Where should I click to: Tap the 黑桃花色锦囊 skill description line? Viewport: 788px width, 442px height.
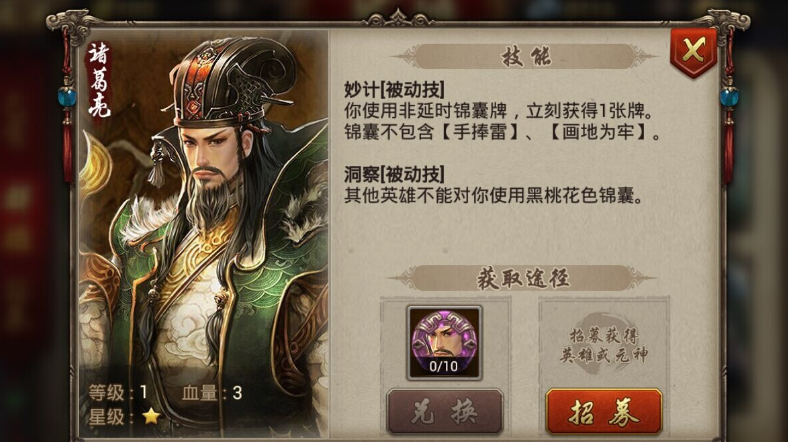[x=494, y=195]
